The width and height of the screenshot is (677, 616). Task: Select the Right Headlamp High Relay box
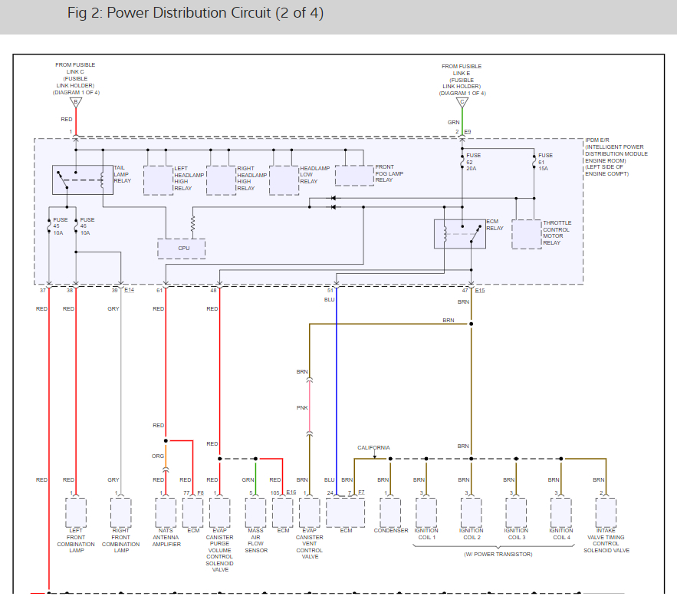(x=221, y=180)
